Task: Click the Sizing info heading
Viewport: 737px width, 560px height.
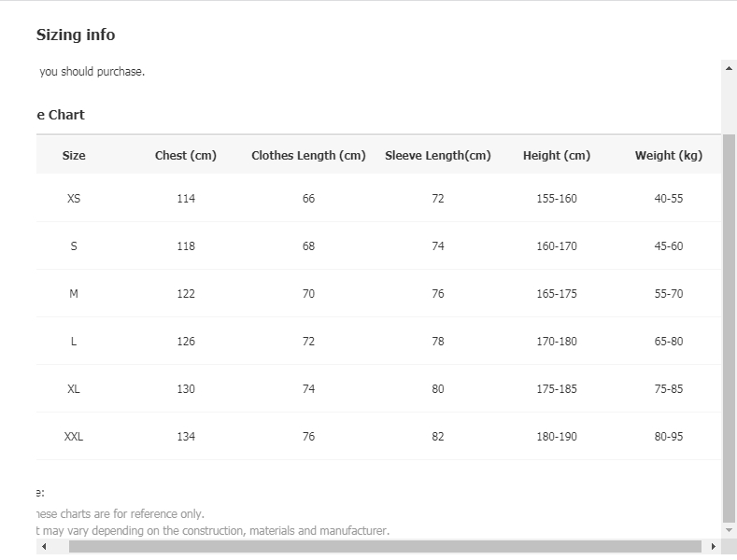Action: click(76, 35)
